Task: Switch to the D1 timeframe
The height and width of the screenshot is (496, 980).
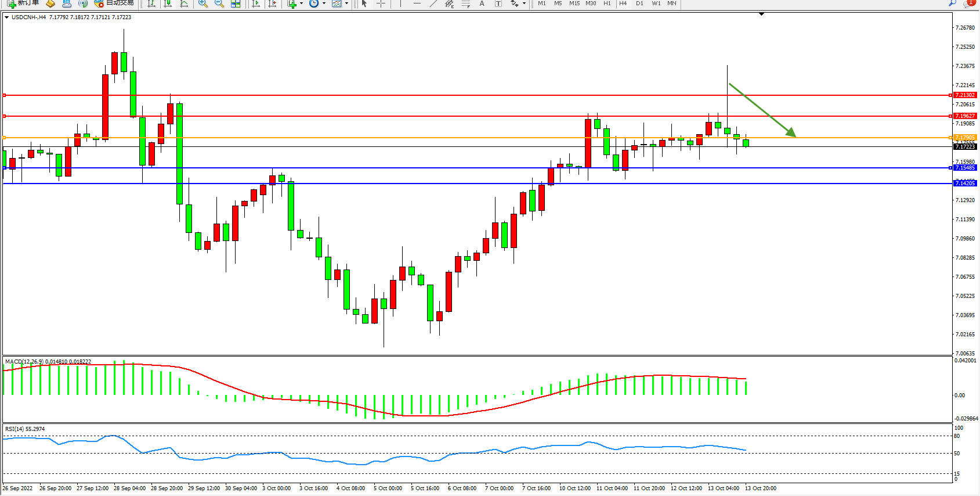Action: click(639, 3)
